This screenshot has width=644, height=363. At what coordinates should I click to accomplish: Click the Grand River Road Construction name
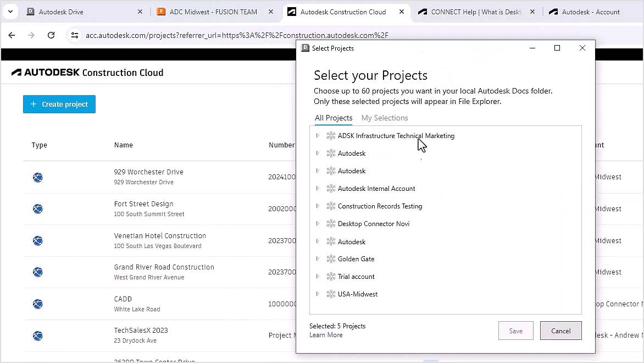coord(164,267)
